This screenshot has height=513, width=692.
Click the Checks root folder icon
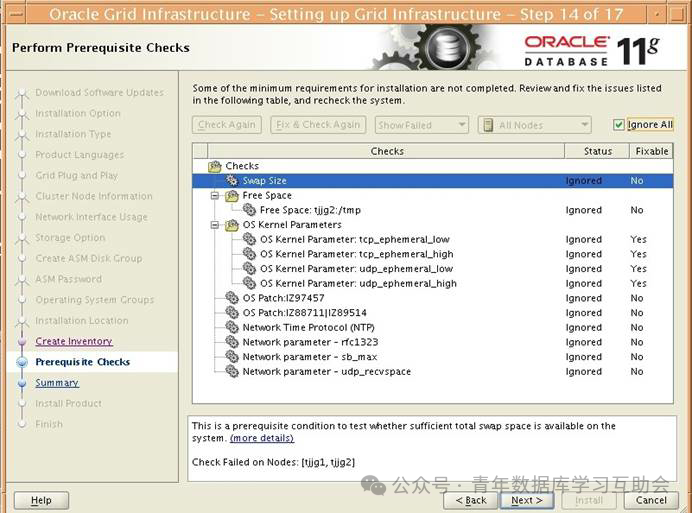click(215, 166)
